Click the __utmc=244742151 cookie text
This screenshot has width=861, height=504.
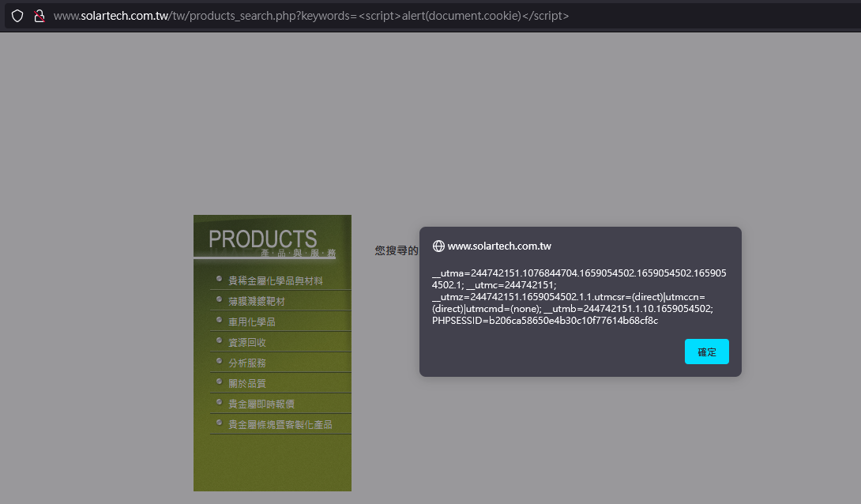coord(511,285)
